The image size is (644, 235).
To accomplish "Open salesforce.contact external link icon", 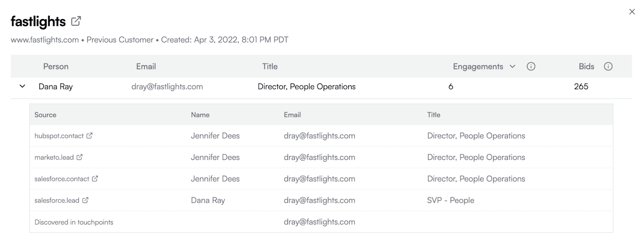I will coord(95,179).
